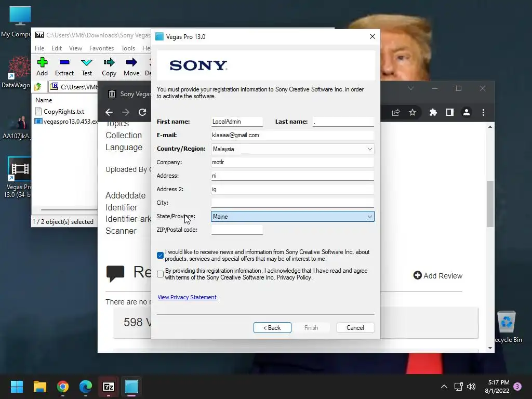Click the Cancel button in installer
This screenshot has height=399, width=532.
coord(355,328)
